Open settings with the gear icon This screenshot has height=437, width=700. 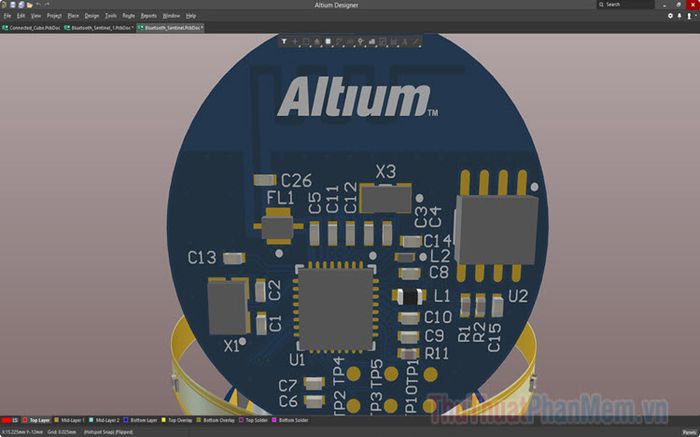(x=670, y=16)
